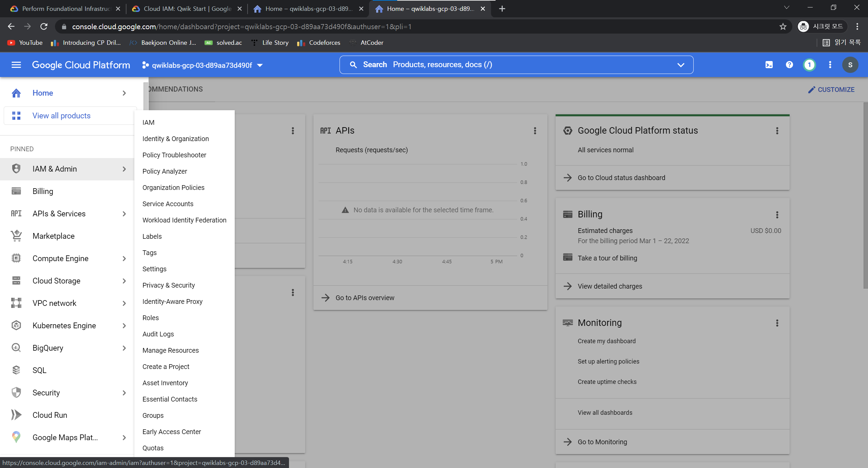Expand Compute Engine submenu chevron

point(124,258)
